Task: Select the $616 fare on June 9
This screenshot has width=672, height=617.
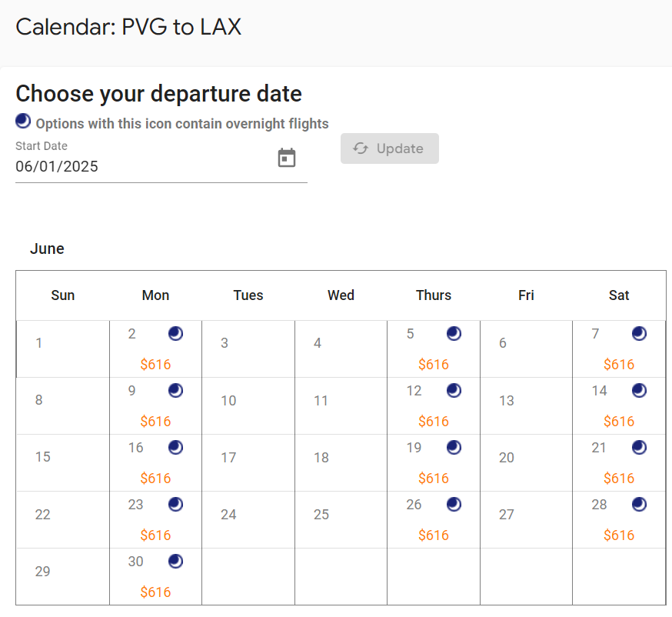Action: coord(155,422)
